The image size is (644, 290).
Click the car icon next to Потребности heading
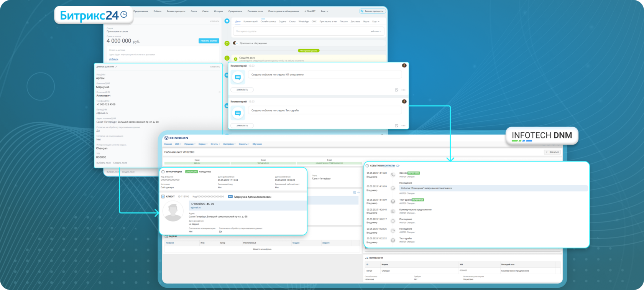[367, 258]
